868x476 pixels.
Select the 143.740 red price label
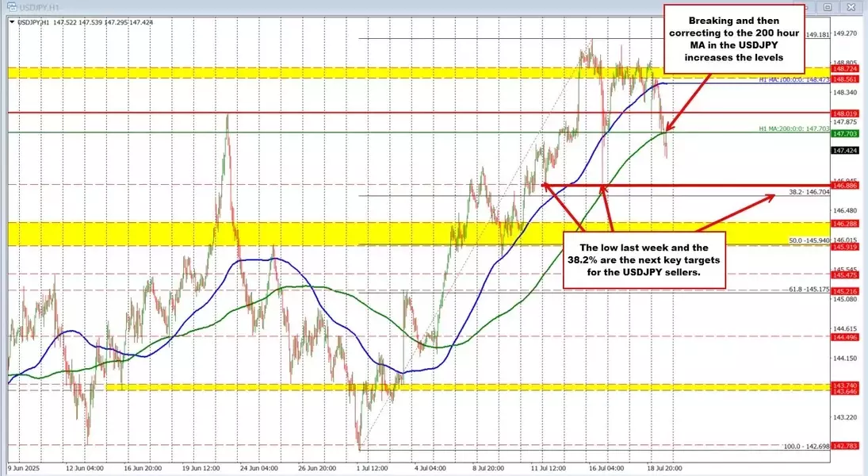(845, 385)
